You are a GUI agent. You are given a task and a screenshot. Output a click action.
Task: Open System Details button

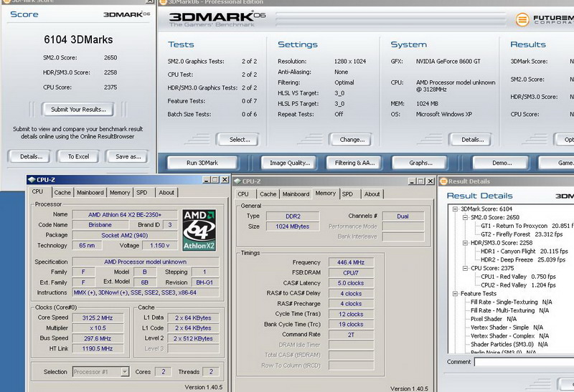pos(472,140)
